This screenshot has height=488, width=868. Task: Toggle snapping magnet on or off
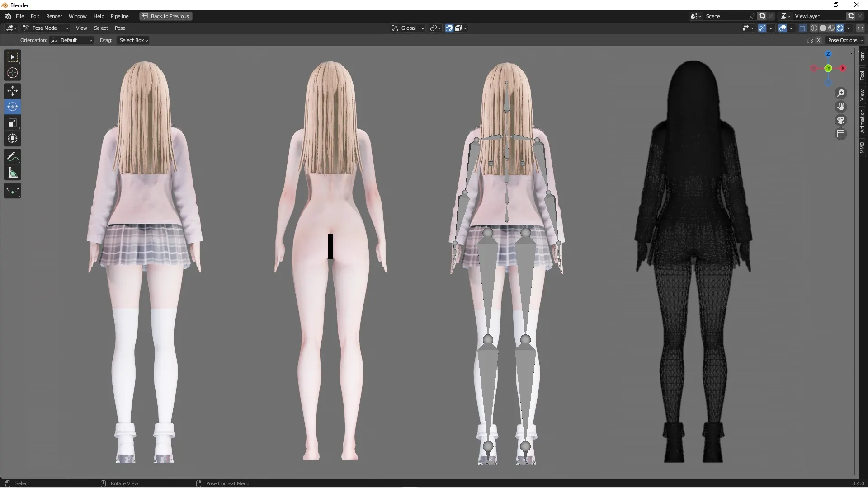[x=448, y=28]
